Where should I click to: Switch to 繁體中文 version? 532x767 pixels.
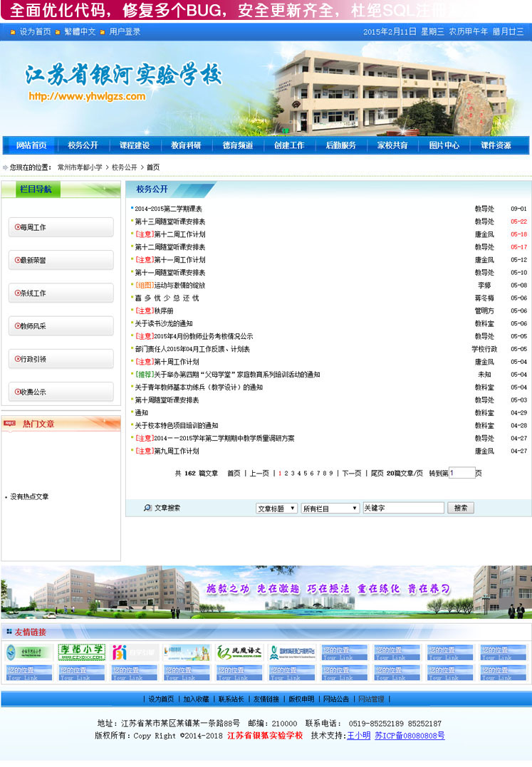(80, 32)
